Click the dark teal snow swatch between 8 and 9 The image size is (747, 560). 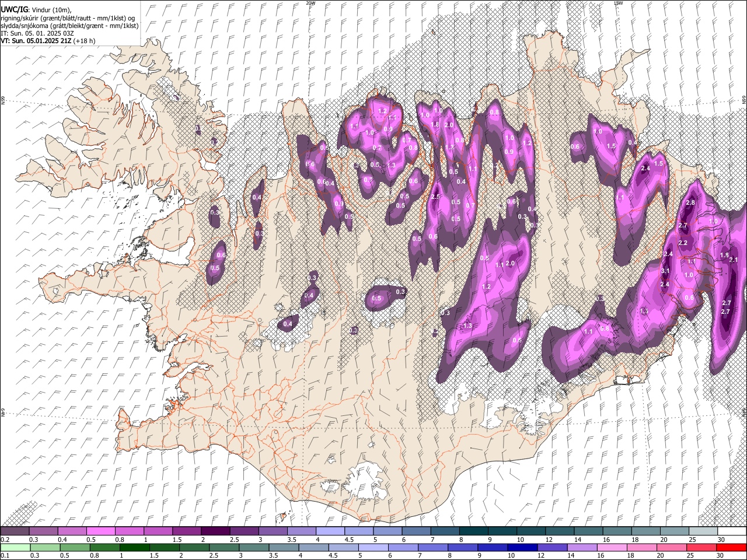click(473, 531)
